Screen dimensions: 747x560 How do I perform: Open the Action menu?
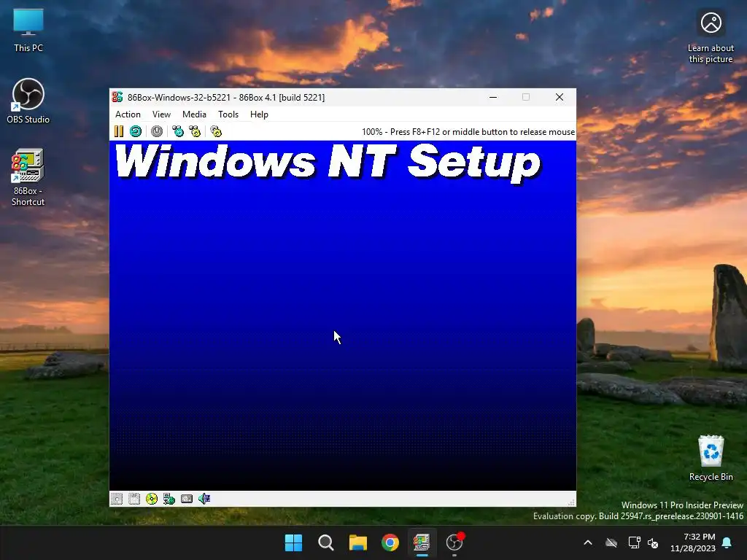click(x=128, y=114)
